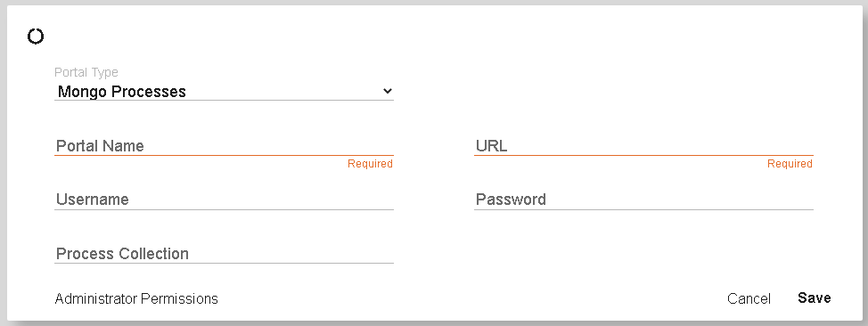868x326 pixels.
Task: Click the orange underline beneath Portal Name
Action: pyautogui.click(x=224, y=156)
